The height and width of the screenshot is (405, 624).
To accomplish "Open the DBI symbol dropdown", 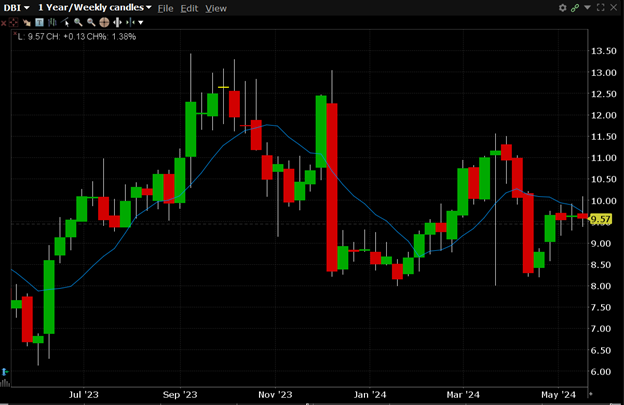I will click(x=16, y=8).
